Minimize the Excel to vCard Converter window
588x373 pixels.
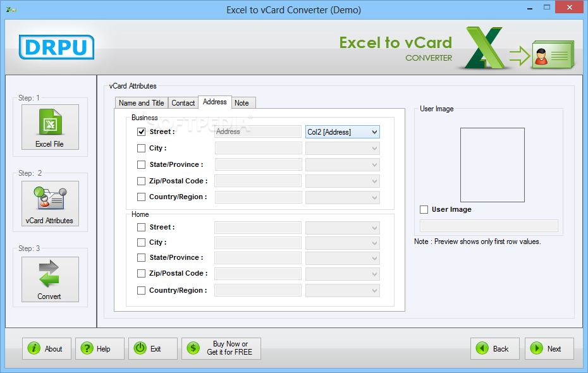tap(530, 8)
